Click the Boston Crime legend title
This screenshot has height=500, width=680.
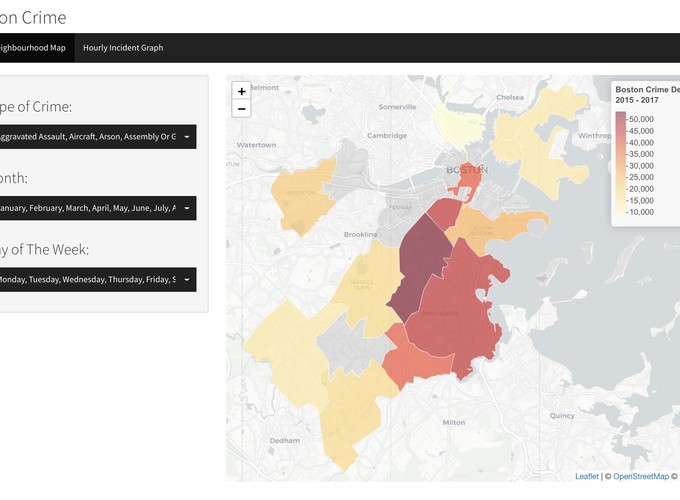[x=647, y=95]
